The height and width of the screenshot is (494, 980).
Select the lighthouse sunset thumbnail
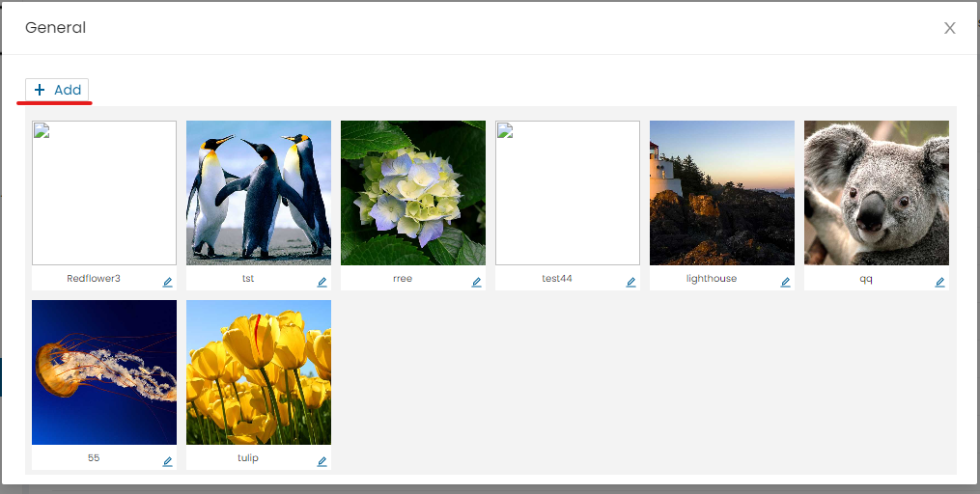[x=722, y=193]
